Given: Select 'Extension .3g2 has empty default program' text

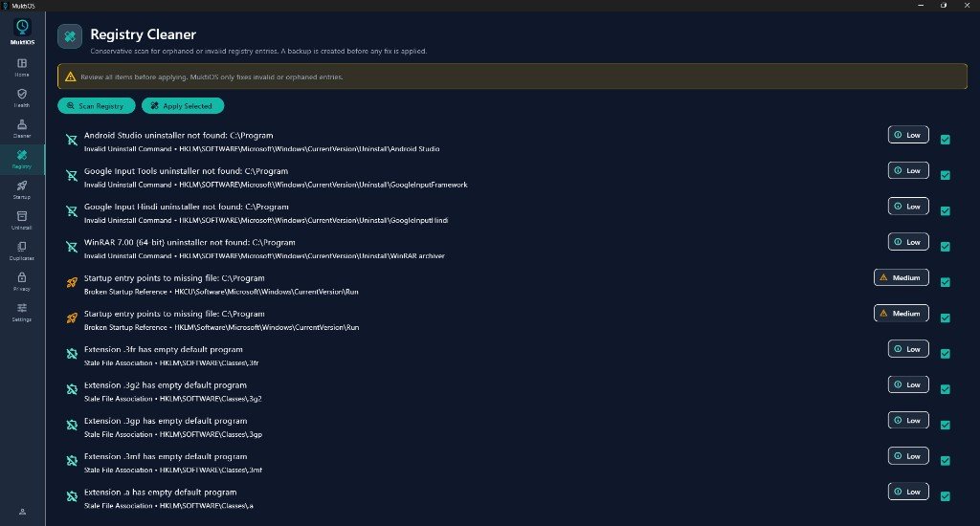Looking at the screenshot, I should (165, 384).
